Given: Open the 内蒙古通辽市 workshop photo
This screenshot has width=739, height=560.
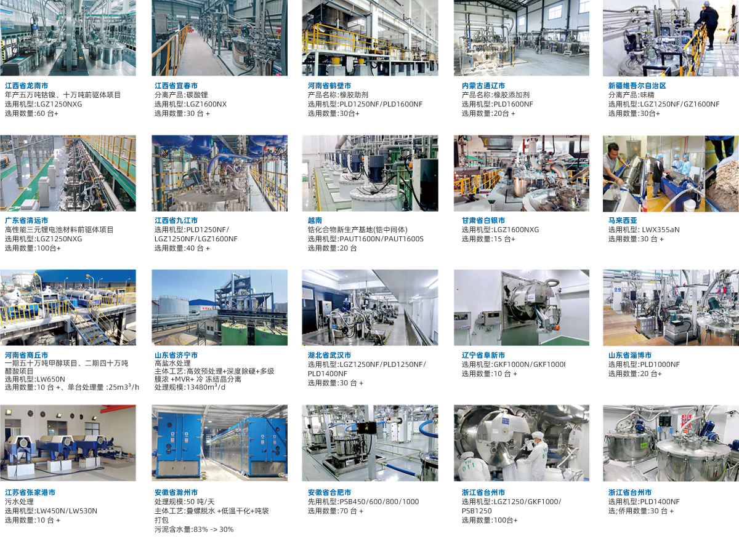Looking at the screenshot, I should [522, 38].
